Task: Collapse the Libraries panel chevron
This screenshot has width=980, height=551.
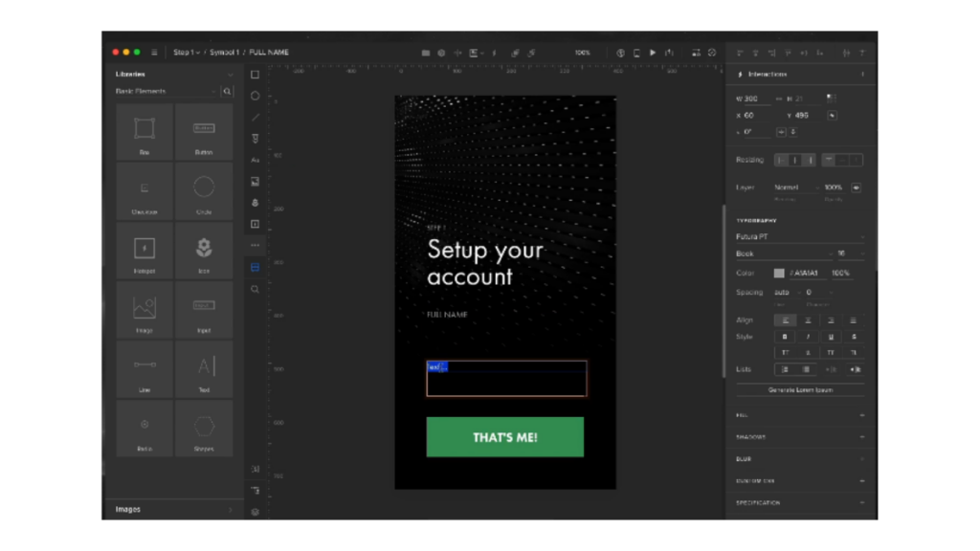Action: pyautogui.click(x=231, y=75)
